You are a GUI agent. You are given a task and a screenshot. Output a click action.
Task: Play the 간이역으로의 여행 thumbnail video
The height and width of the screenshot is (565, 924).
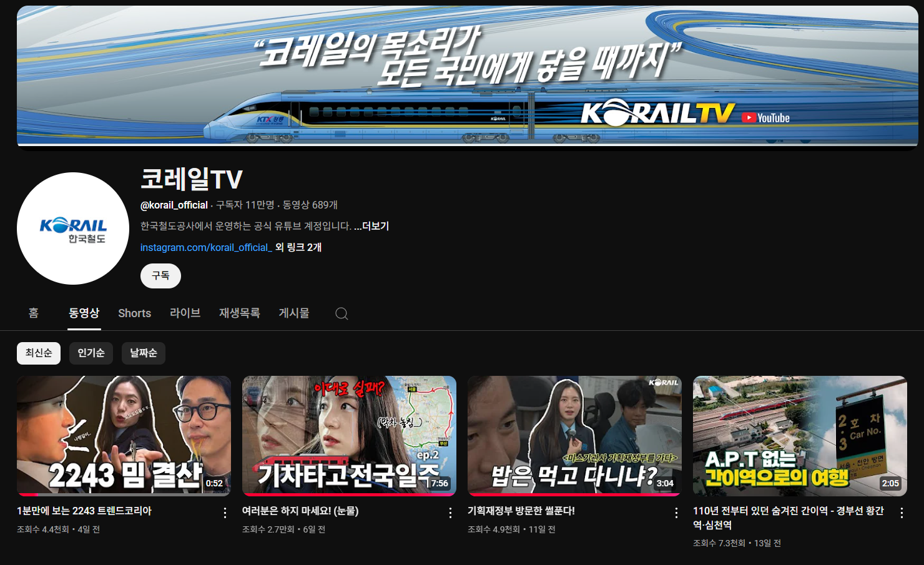[800, 436]
